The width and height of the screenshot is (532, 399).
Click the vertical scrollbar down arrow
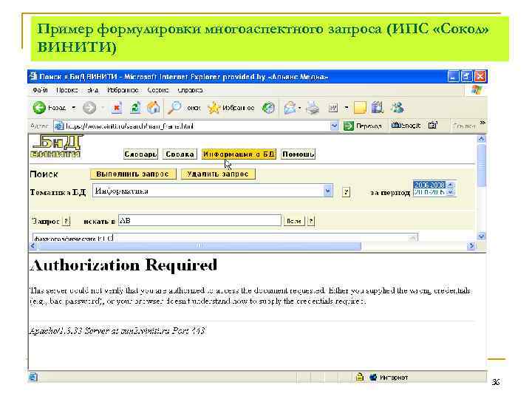click(481, 236)
